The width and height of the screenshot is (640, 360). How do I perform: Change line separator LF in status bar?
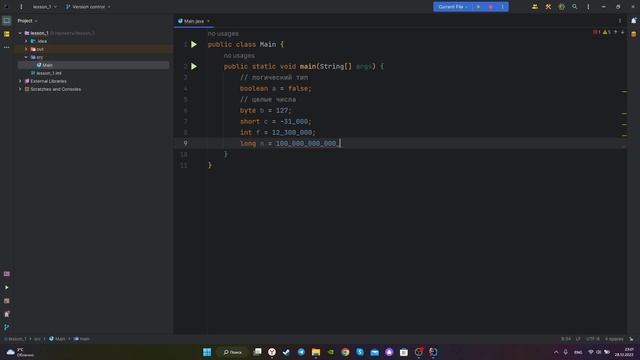[578, 339]
